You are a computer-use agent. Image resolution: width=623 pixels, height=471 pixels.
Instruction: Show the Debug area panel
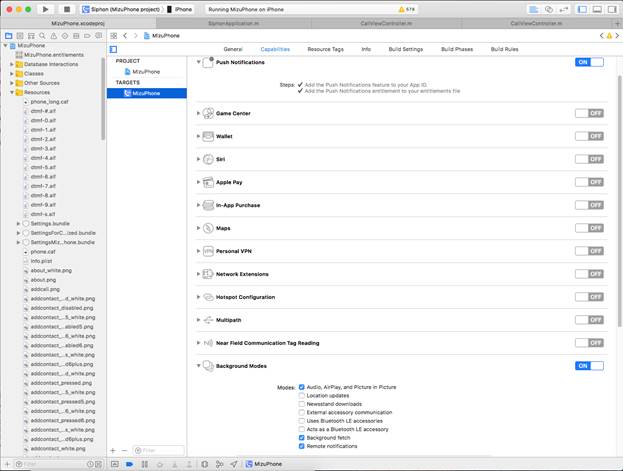pos(597,9)
